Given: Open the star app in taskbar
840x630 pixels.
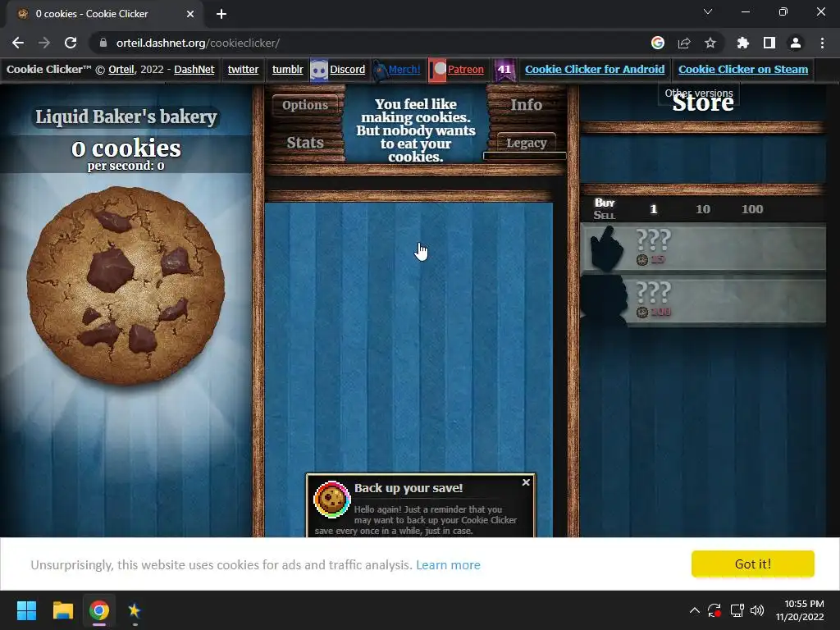Looking at the screenshot, I should pyautogui.click(x=135, y=610).
